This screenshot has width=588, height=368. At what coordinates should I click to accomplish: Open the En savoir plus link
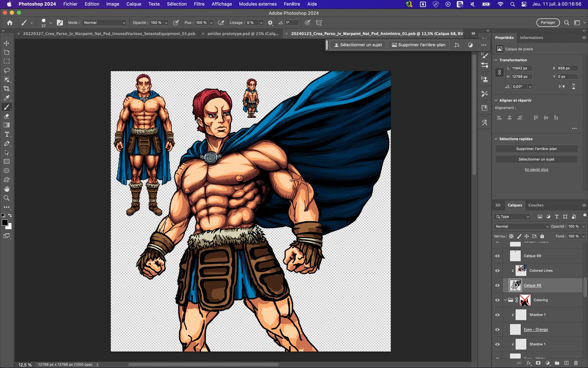[536, 169]
